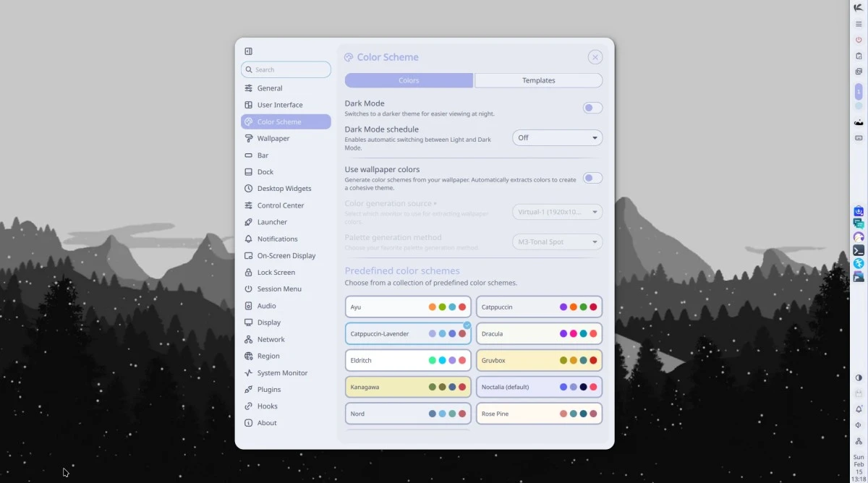The height and width of the screenshot is (483, 868).
Task: Click the dark mode half-circle icon in bar
Action: click(859, 377)
